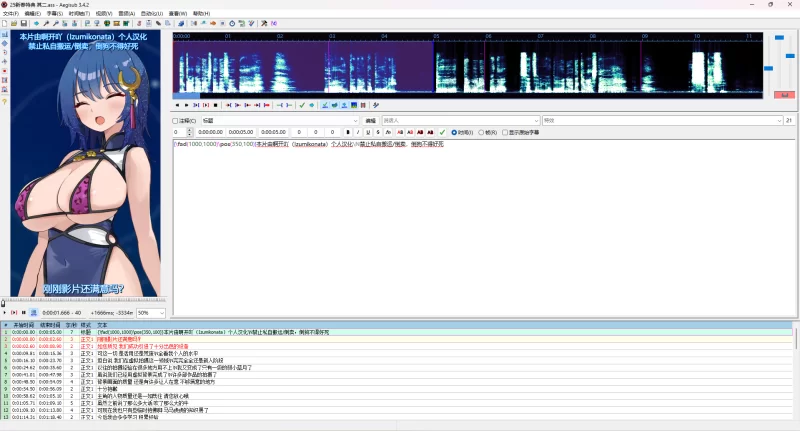Click the Bold formatting button

point(350,132)
